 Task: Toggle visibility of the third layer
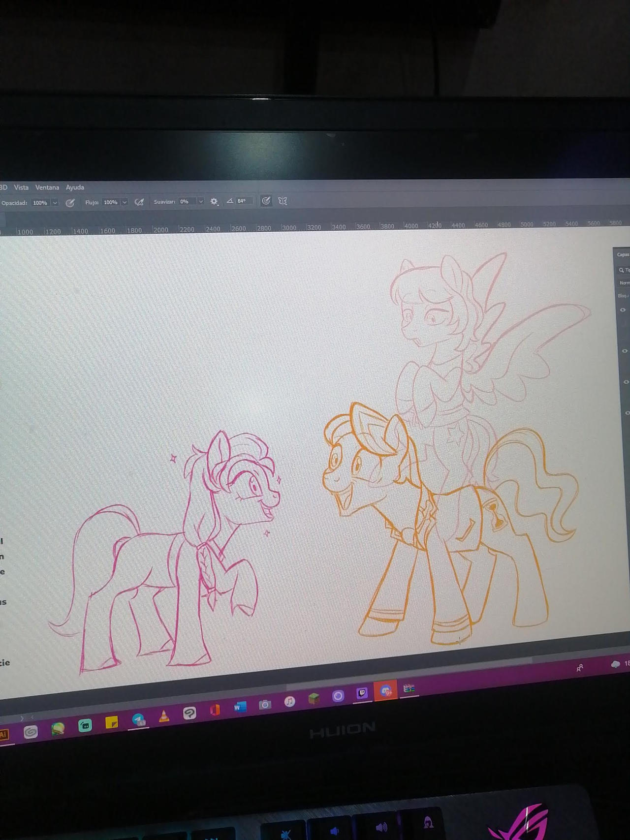tap(626, 382)
